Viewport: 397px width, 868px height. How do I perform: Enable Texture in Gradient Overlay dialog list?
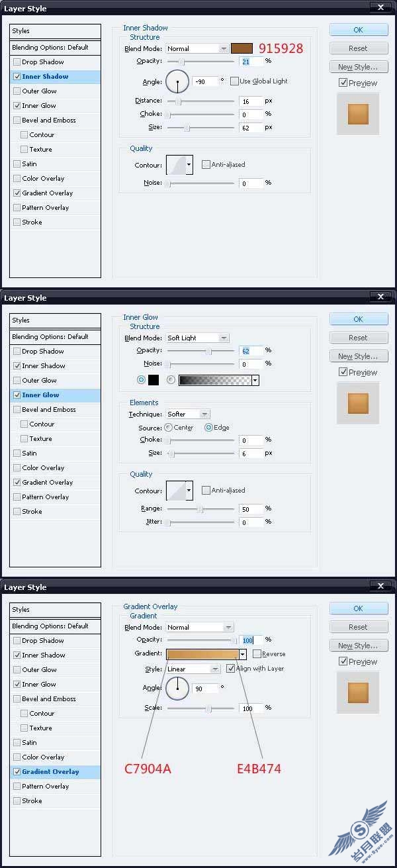click(24, 728)
